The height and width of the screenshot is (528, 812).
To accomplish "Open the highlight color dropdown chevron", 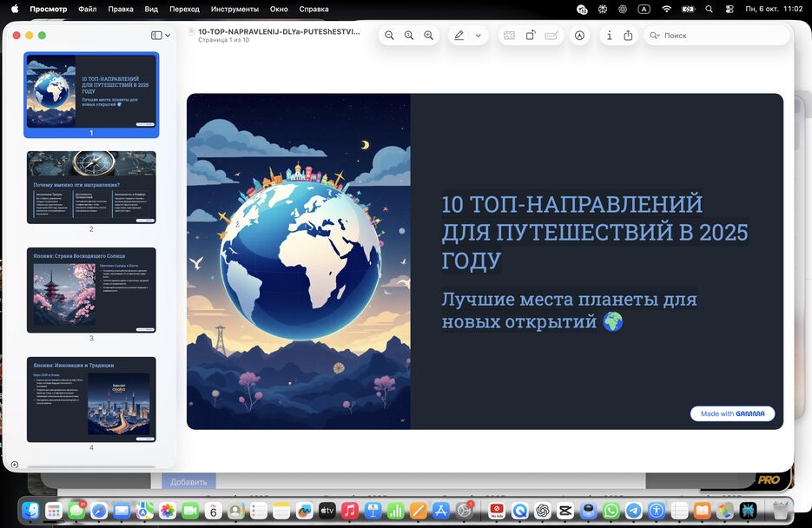I will tap(478, 35).
